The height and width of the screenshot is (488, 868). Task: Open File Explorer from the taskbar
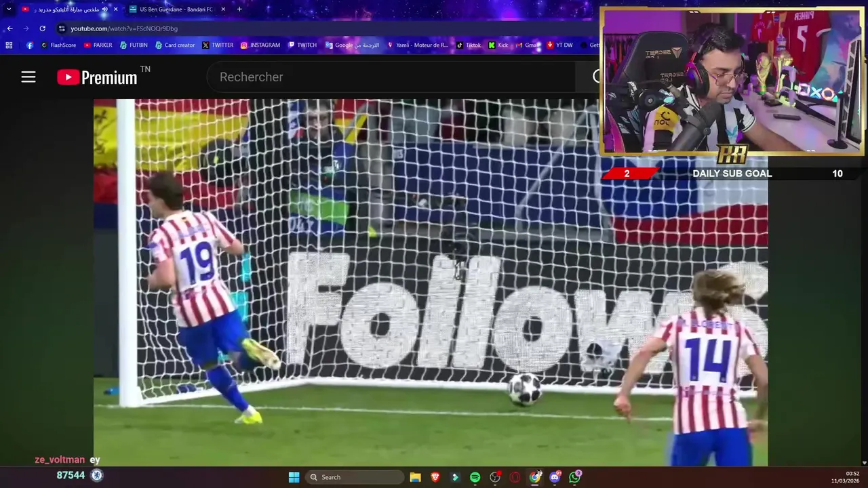pos(415,477)
